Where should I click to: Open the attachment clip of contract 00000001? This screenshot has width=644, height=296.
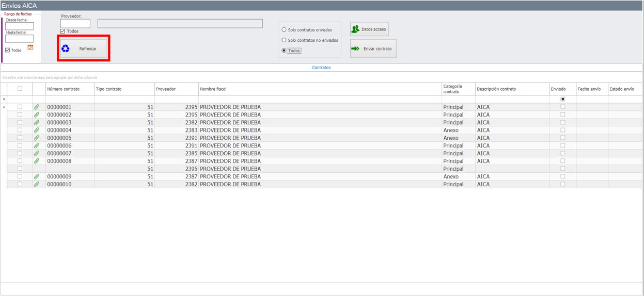click(37, 107)
